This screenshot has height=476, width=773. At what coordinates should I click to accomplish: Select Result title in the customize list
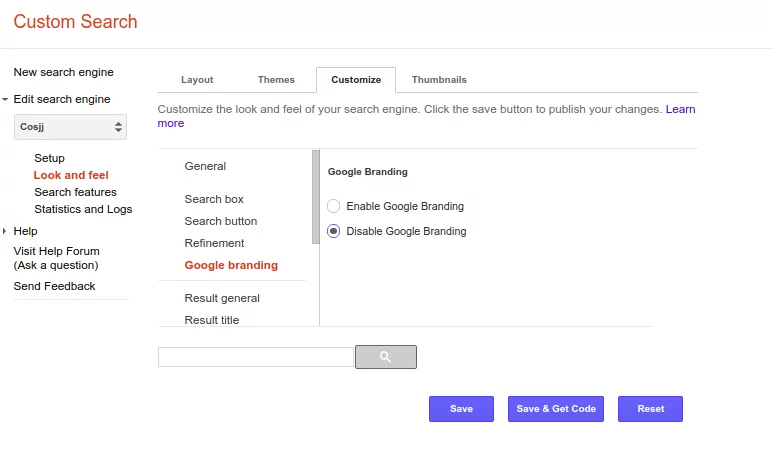pyautogui.click(x=212, y=320)
